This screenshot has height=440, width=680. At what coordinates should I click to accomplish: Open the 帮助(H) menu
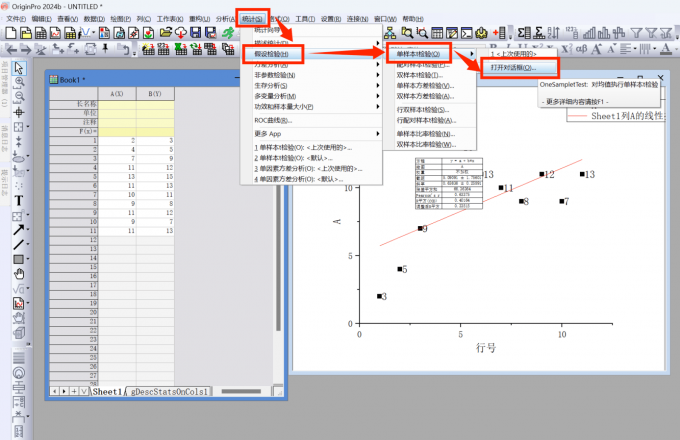click(412, 19)
